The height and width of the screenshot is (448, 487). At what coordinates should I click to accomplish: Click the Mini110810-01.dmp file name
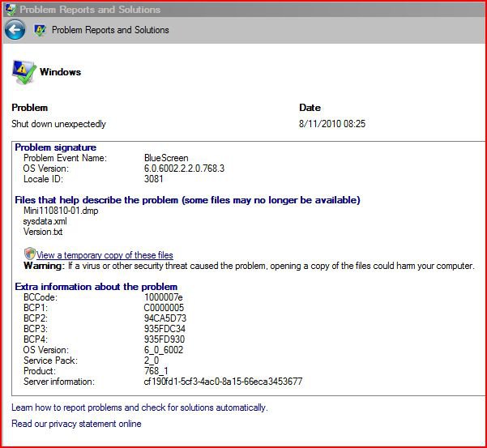coord(61,211)
